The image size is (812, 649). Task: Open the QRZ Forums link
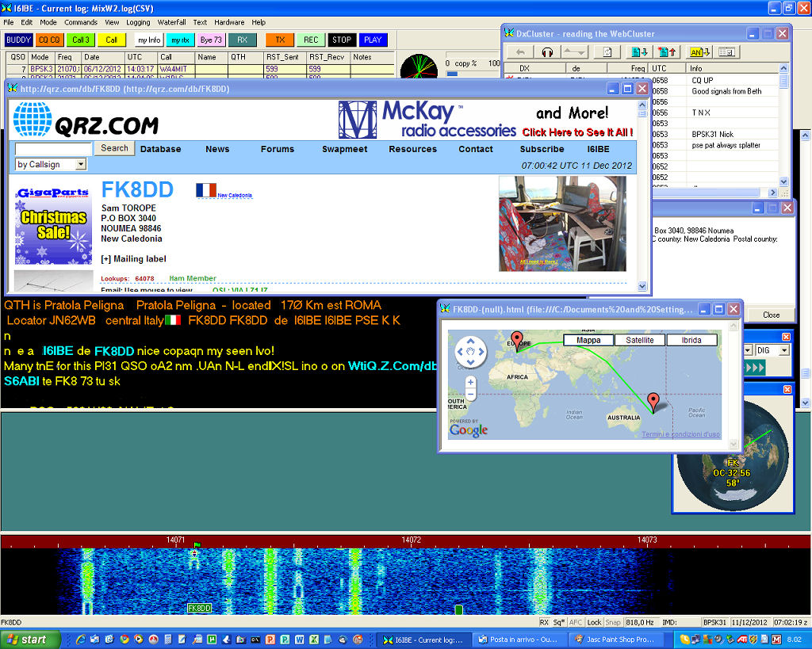[277, 149]
